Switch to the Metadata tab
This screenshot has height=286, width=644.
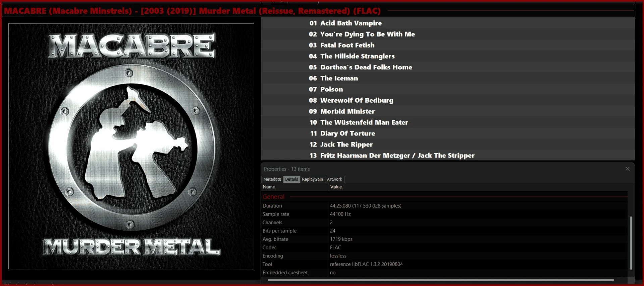tap(272, 179)
